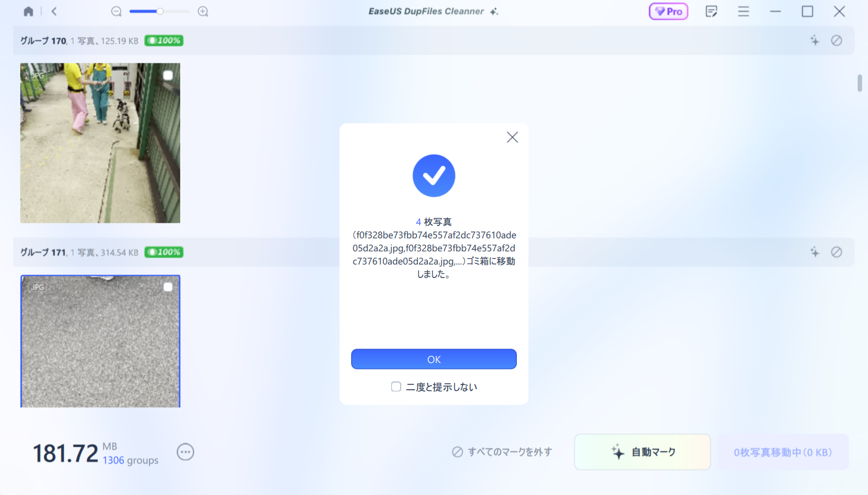Click the back arrow in the toolbar
The image size is (868, 495).
pos(54,11)
